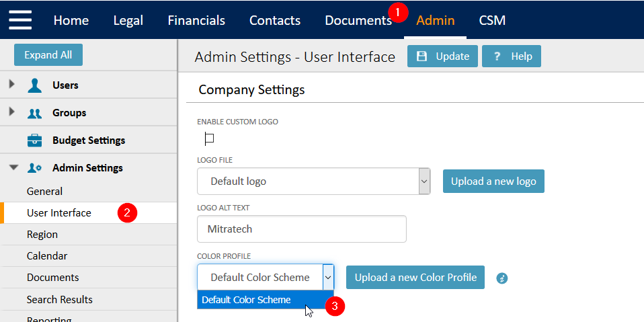Toggle the Enable Custom Logo checkbox
This screenshot has height=322, width=644.
tap(210, 139)
